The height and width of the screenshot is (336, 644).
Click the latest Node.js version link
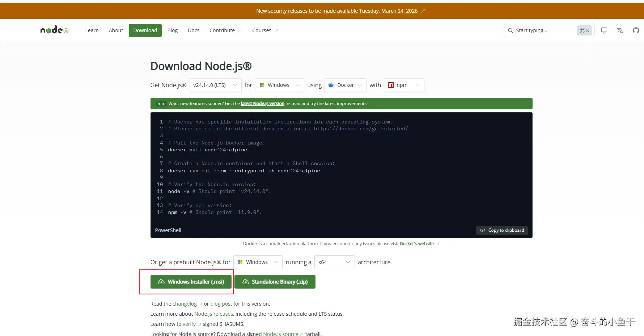pos(262,104)
